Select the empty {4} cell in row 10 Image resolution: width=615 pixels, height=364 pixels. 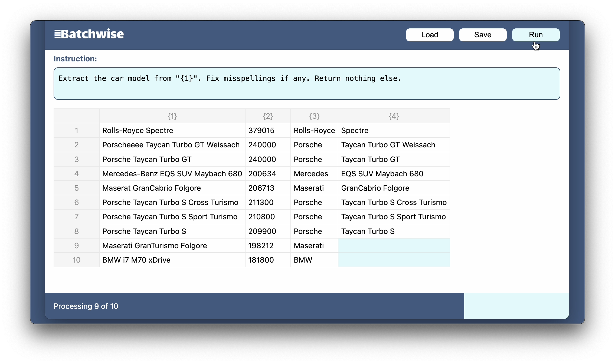[x=394, y=260]
